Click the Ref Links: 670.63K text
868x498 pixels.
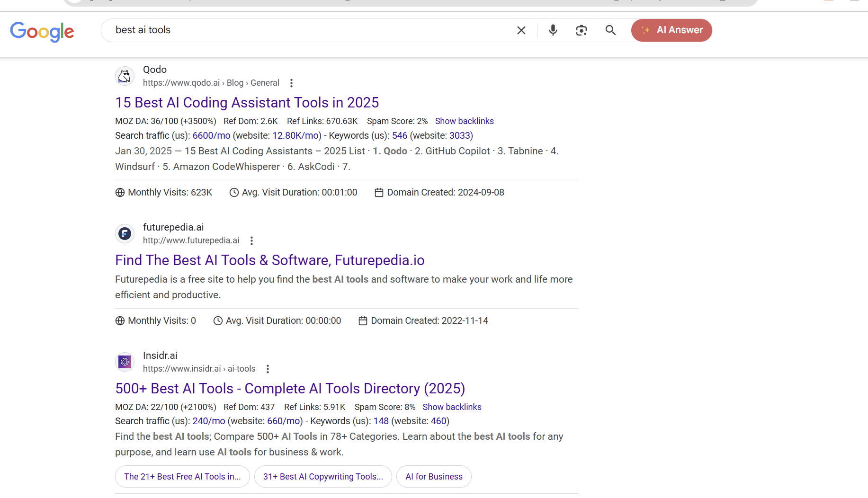pos(322,121)
